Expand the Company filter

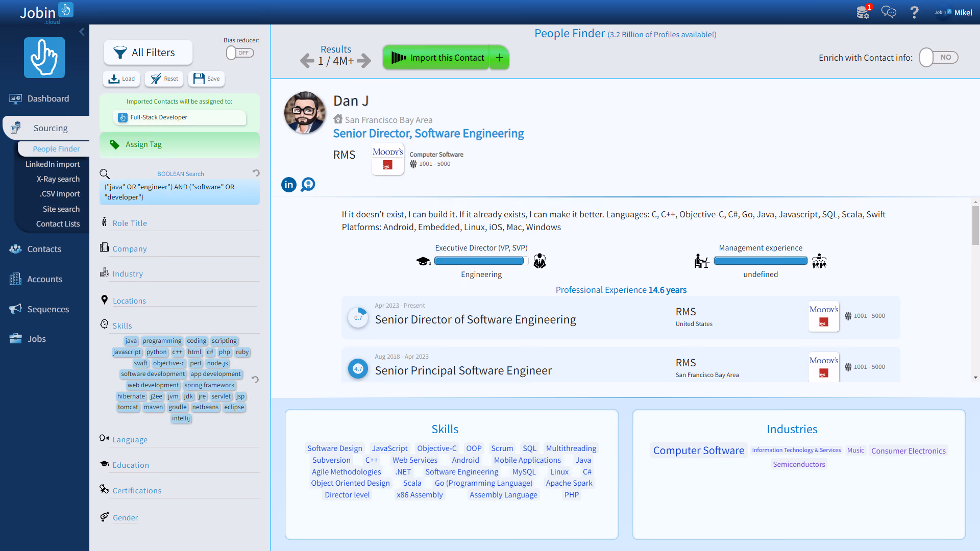pos(130,248)
